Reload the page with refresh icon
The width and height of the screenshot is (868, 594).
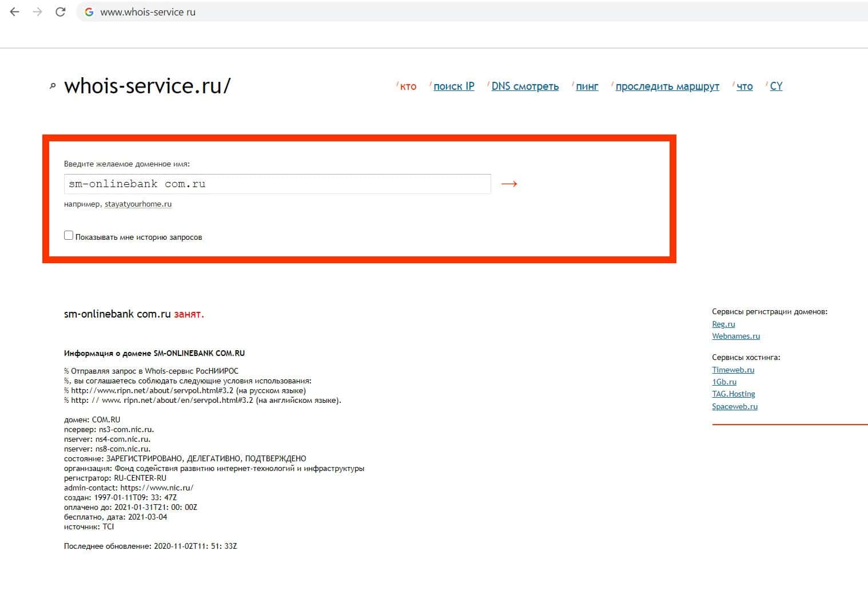tap(60, 12)
